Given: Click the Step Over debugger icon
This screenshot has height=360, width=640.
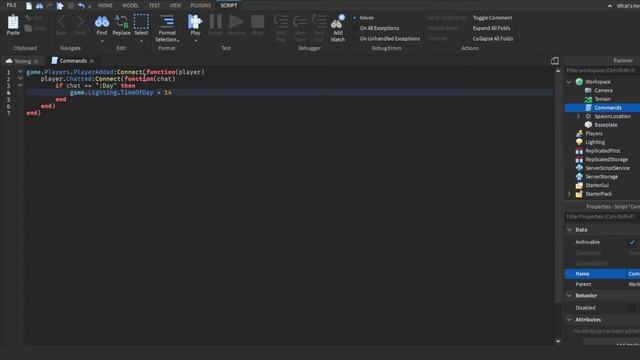Looking at the screenshot, I should (300, 22).
